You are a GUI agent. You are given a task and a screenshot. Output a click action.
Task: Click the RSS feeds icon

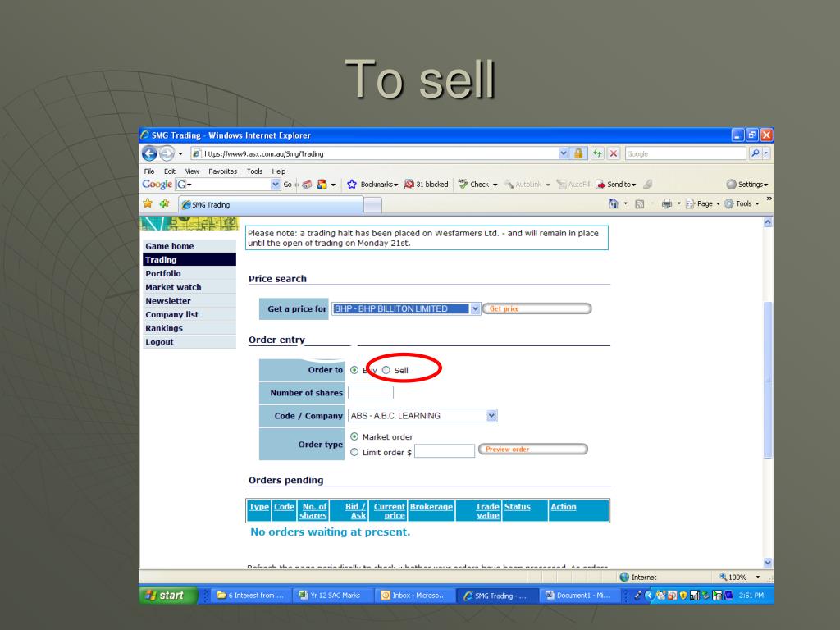639,204
